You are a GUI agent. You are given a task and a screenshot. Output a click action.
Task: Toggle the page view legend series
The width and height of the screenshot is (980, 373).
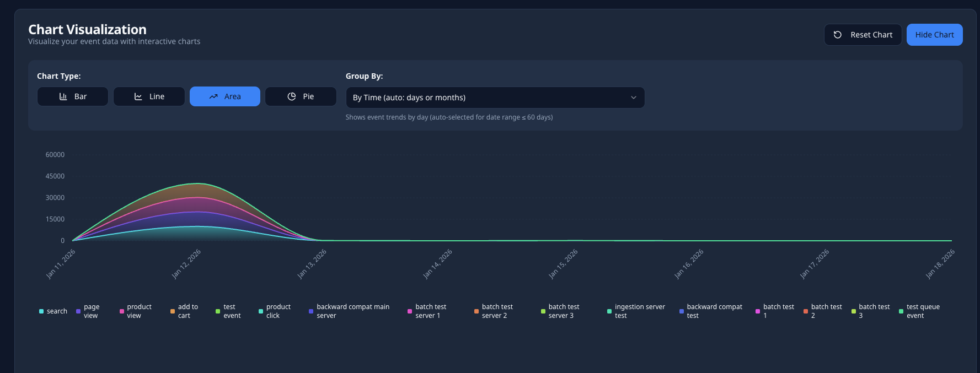[x=88, y=311]
